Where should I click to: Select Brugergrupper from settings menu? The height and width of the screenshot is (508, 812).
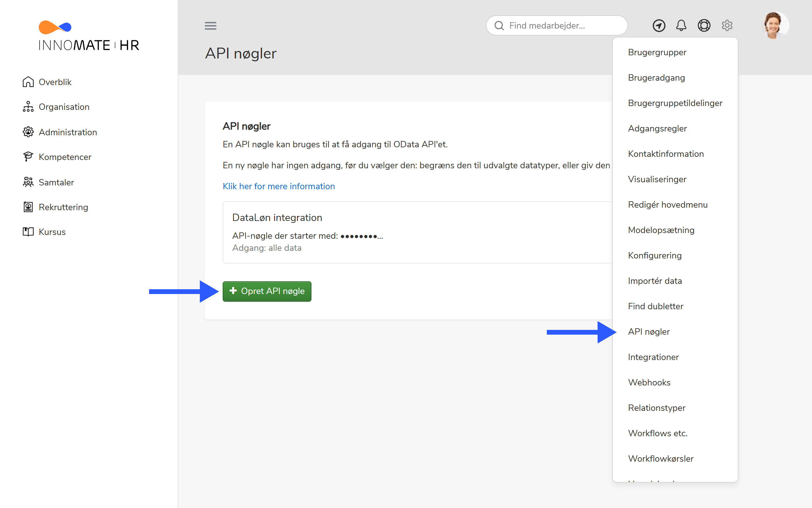[657, 52]
